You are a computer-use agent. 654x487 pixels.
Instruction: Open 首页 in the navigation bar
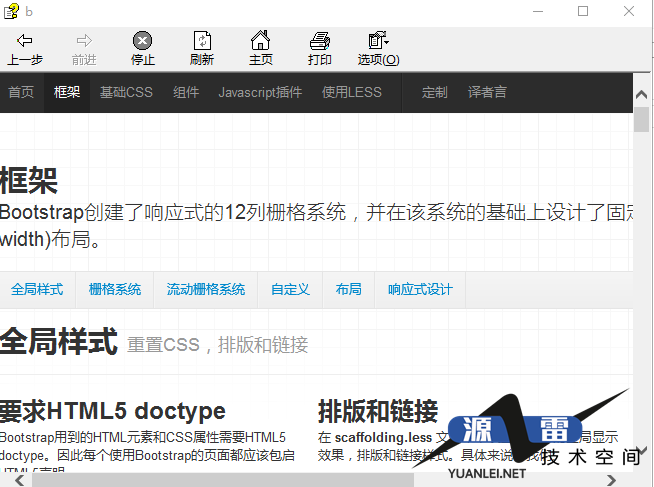pyautogui.click(x=21, y=92)
